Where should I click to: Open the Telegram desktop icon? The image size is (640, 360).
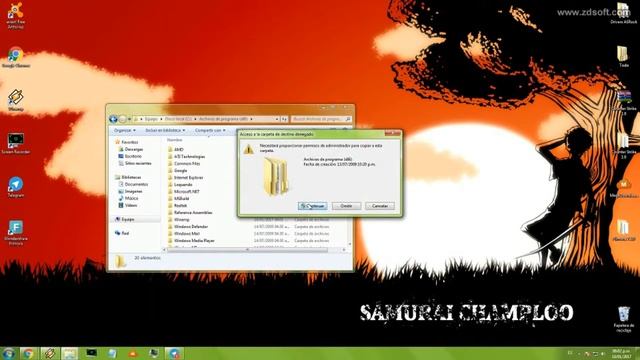[16, 187]
